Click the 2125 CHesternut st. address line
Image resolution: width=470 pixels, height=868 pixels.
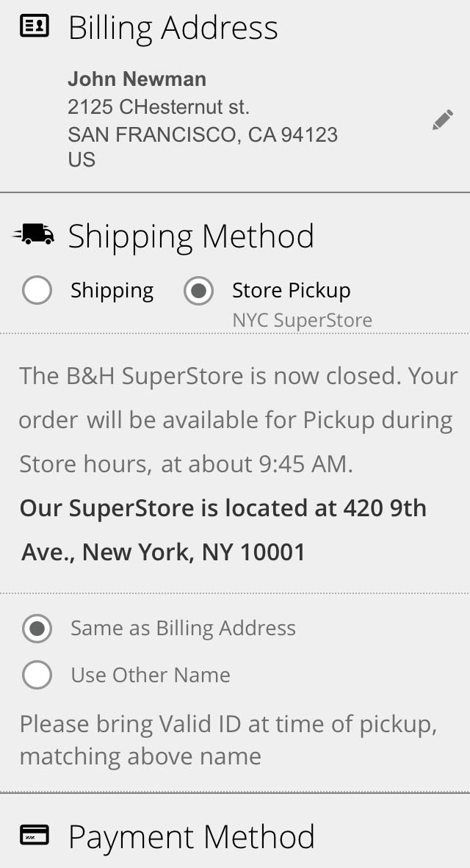pyautogui.click(x=159, y=107)
